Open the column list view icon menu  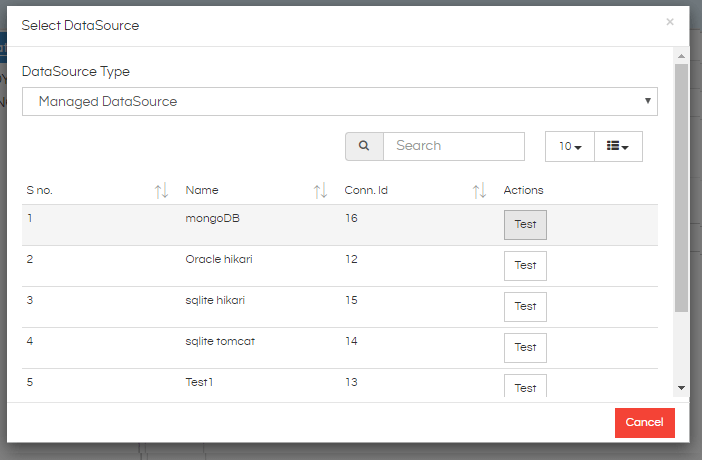[x=618, y=146]
